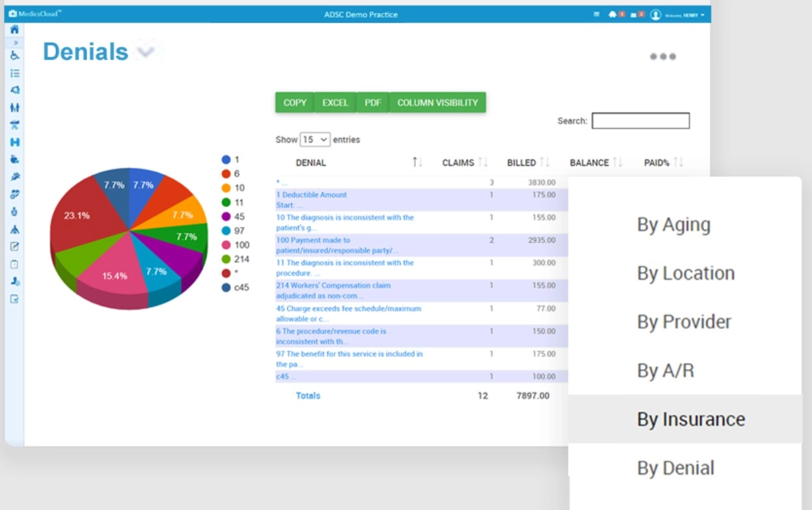The image size is (812, 510).
Task: Select By Insurance from the menu
Action: (690, 419)
